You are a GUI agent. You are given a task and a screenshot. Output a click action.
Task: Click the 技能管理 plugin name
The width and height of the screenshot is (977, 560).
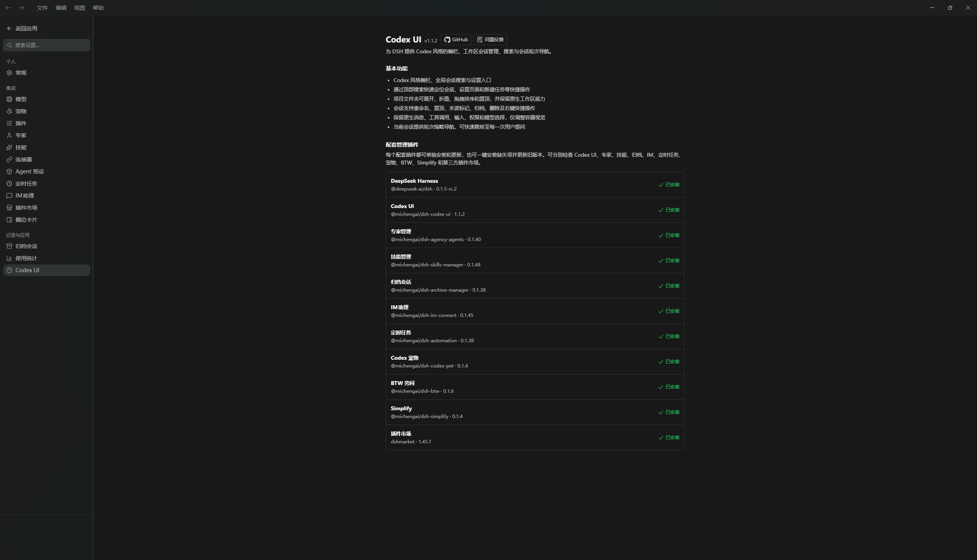click(401, 257)
